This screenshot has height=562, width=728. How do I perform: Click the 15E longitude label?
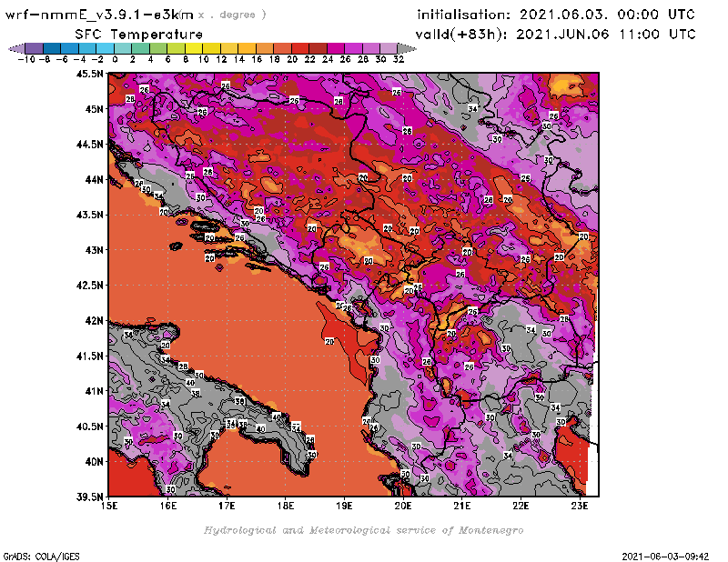click(109, 506)
